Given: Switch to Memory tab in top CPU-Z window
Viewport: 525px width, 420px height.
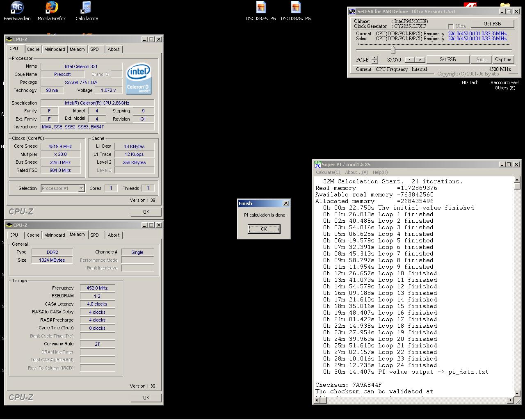Looking at the screenshot, I should 78,49.
